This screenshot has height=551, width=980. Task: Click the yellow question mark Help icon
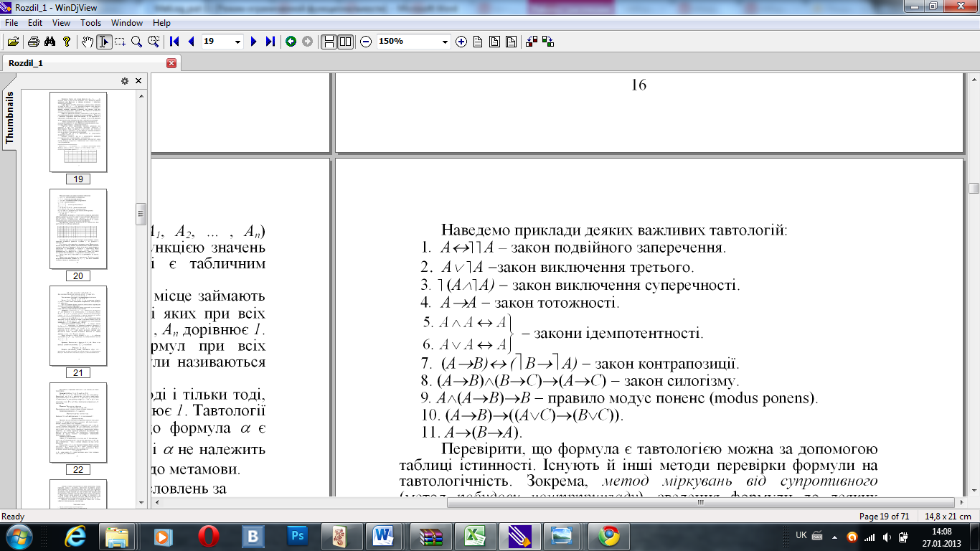(67, 42)
